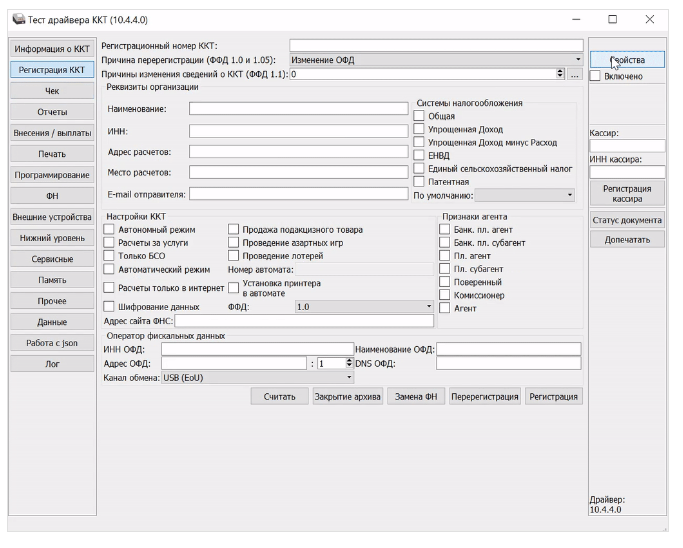Maximize the Тест драйвера ККТ window
Viewport: 683px width, 548px height.
pos(612,19)
